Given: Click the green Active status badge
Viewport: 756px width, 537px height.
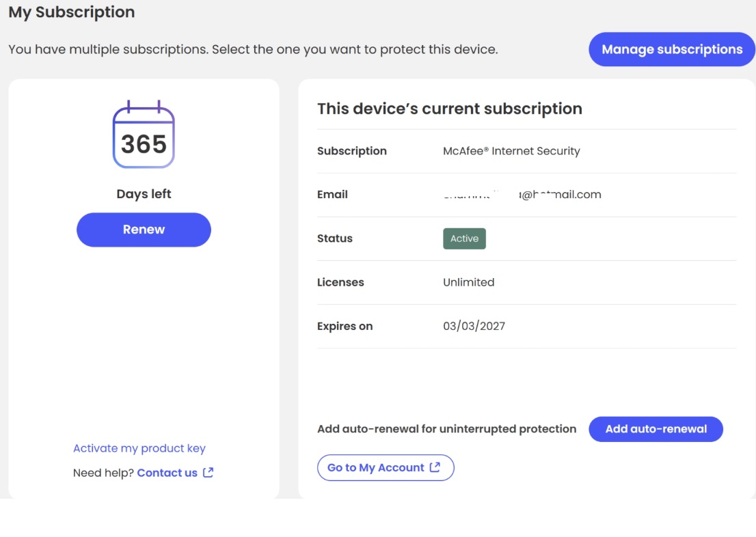Looking at the screenshot, I should point(464,238).
